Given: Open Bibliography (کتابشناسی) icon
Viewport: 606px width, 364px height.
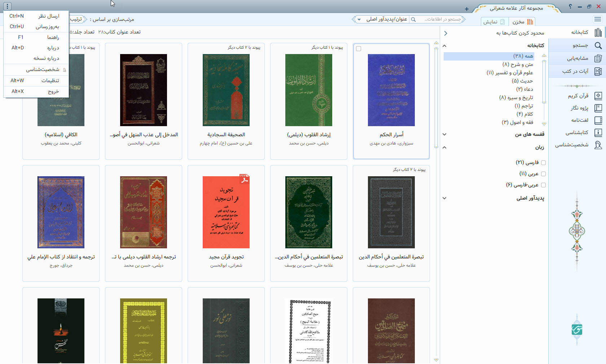Looking at the screenshot, I should point(598,132).
